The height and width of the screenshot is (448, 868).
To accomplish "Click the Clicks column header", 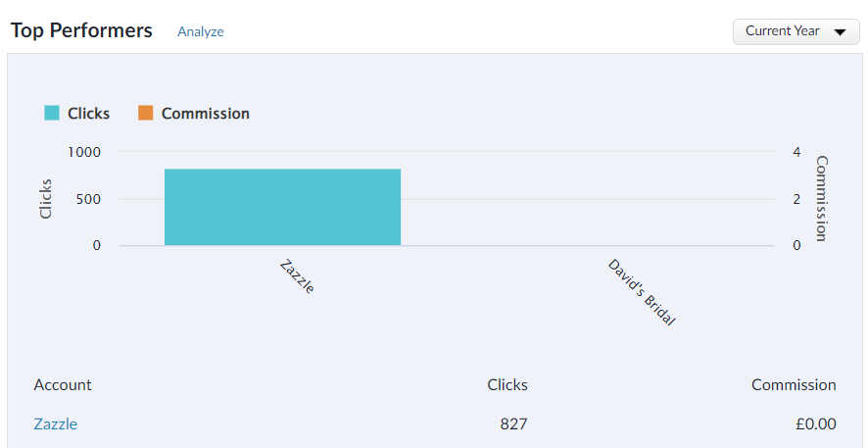I will 507,385.
